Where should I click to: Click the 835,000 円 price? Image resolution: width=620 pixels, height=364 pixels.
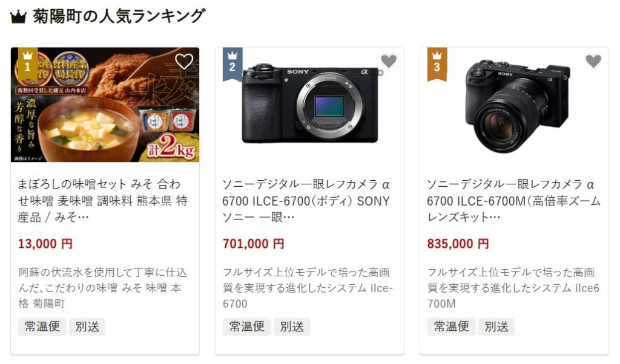(458, 244)
